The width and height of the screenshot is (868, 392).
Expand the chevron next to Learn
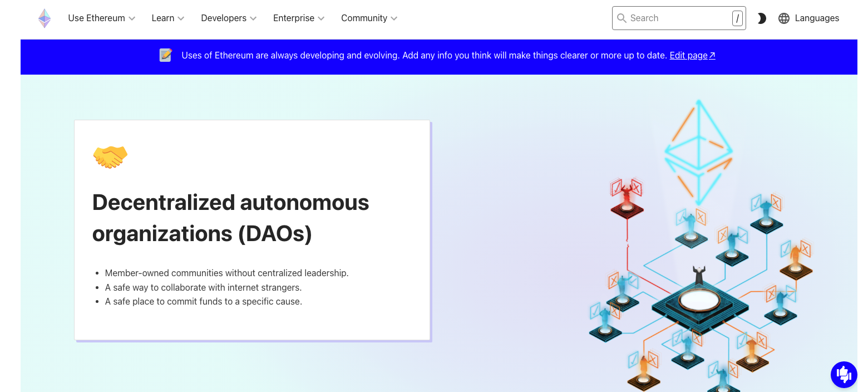pos(181,18)
